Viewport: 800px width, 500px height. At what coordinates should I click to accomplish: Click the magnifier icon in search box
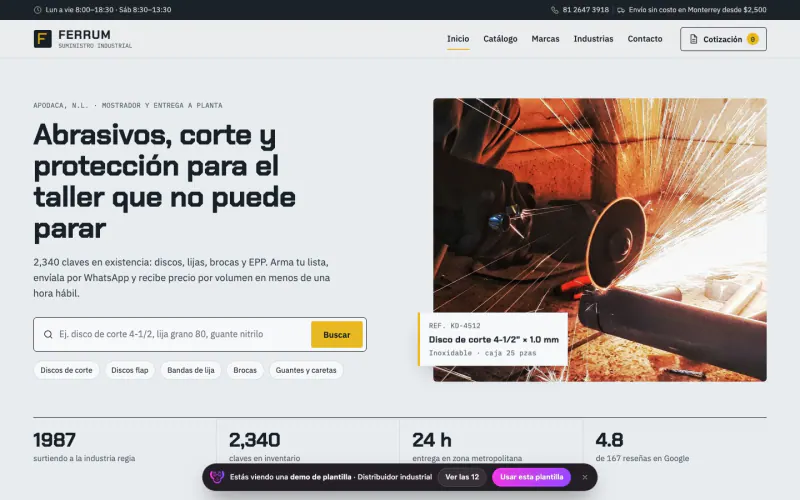(x=48, y=335)
